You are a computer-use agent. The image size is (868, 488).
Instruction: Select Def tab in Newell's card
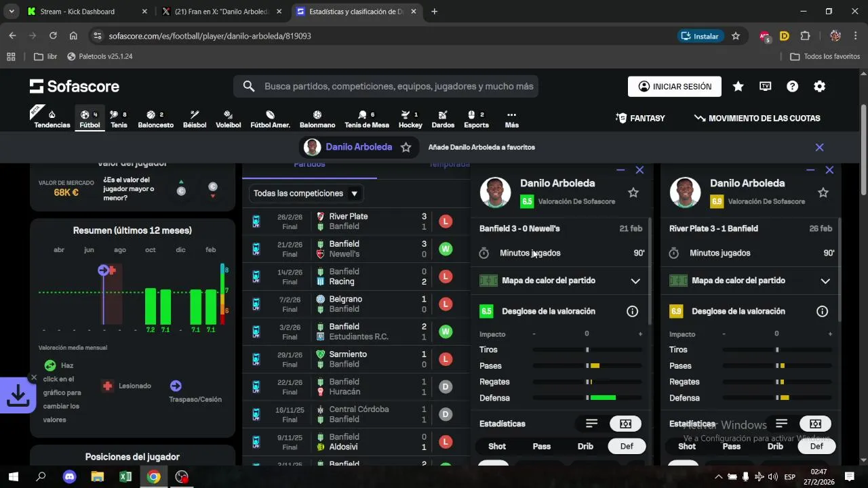627,446
